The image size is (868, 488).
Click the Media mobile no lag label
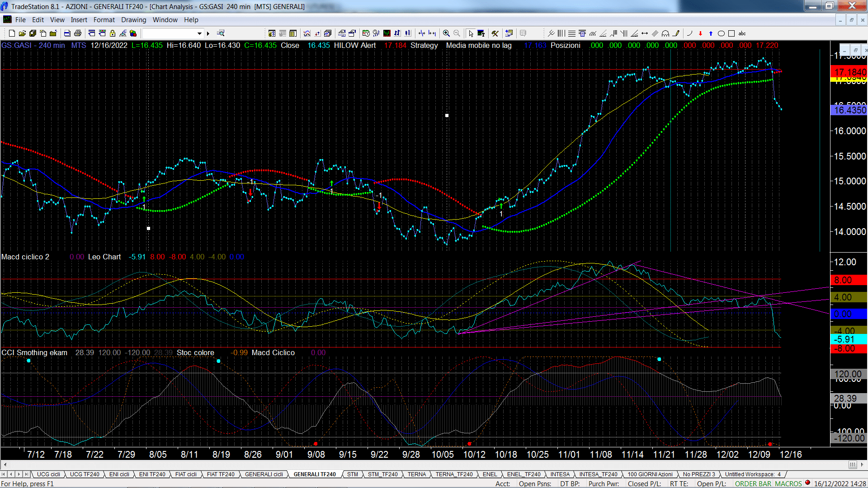pos(479,46)
